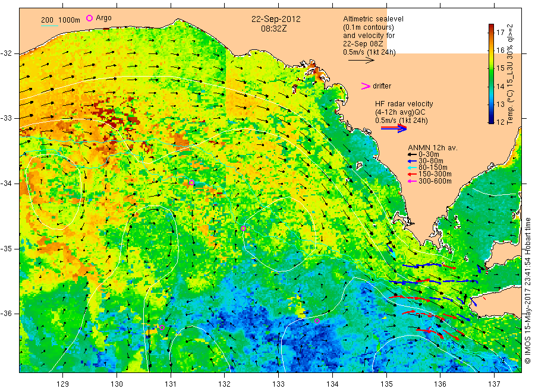Viewport: 535px width, 392px height.
Task: Select the red 150-300m legend arrow
Action: point(412,175)
